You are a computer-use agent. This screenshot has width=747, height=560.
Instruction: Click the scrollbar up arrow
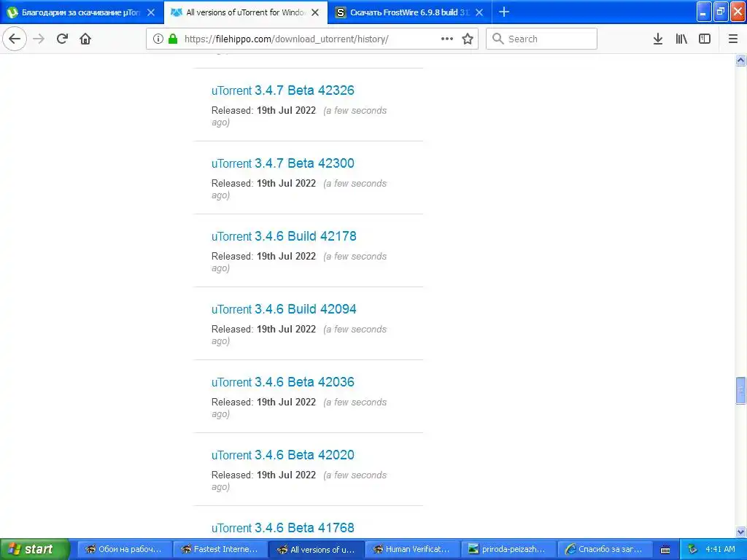(741, 60)
